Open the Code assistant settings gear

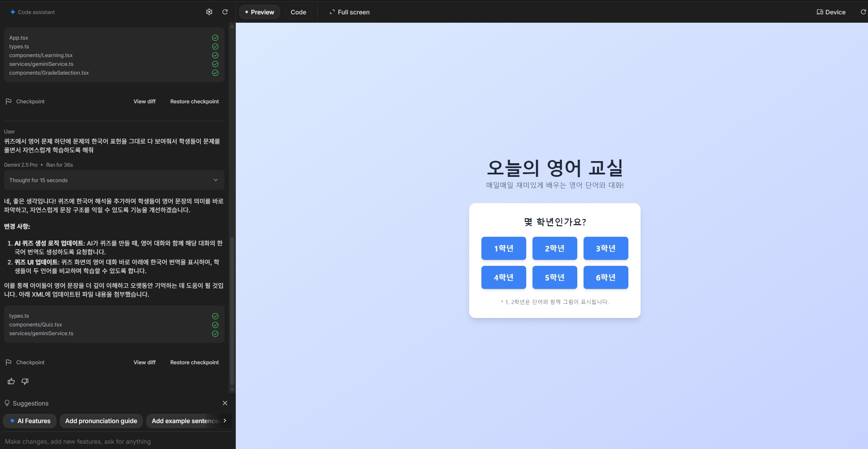(x=209, y=12)
